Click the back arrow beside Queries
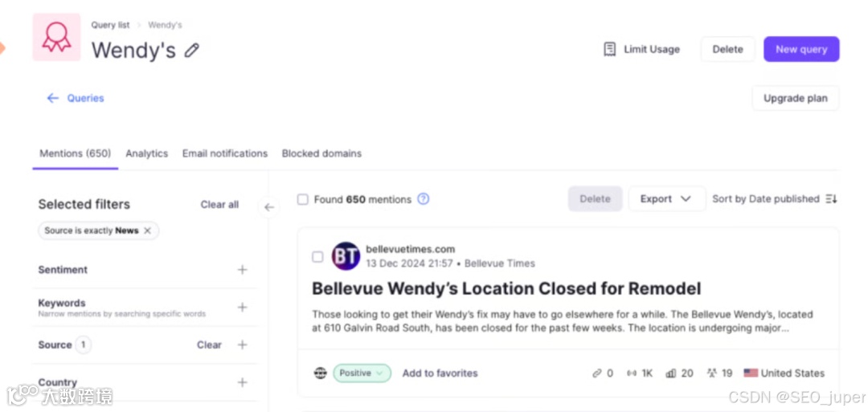Viewport: 868px width, 412px height. coord(52,99)
